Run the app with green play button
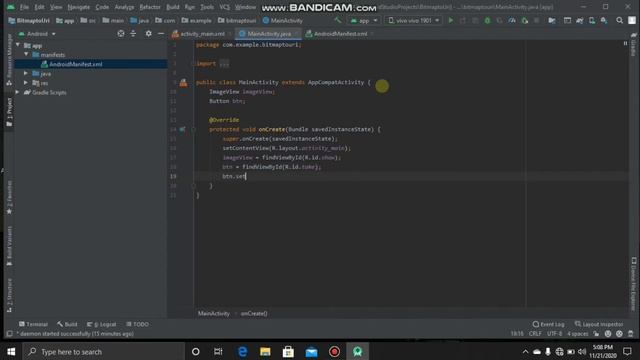640x360 pixels. point(451,20)
